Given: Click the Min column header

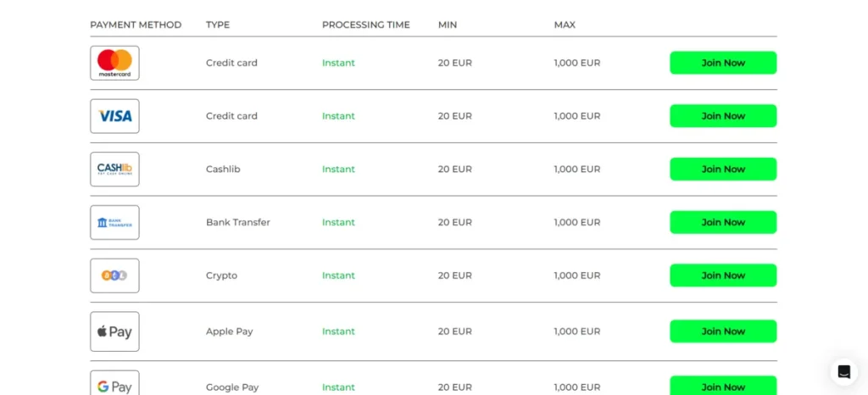Looking at the screenshot, I should click(x=448, y=25).
